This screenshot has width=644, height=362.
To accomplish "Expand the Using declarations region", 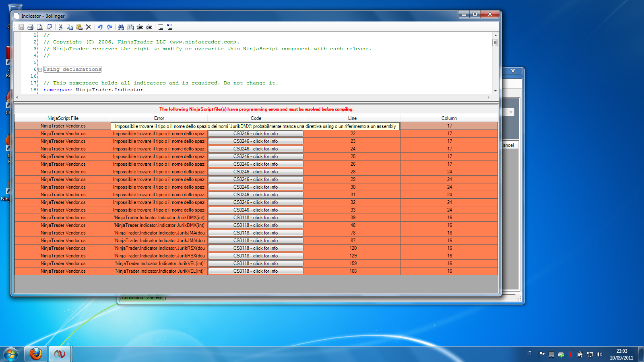I will click(40, 70).
